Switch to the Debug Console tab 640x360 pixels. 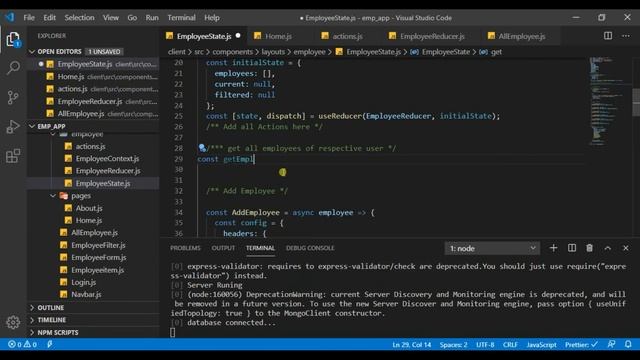(310, 248)
